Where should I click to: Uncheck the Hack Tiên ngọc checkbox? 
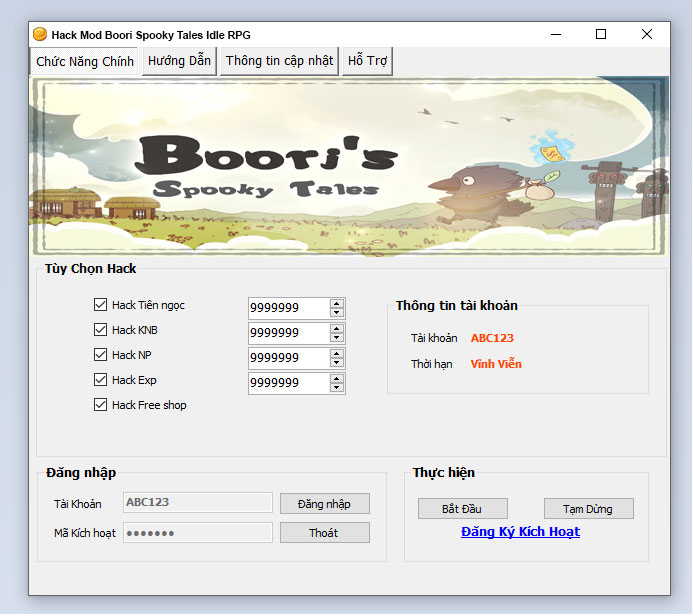100,304
